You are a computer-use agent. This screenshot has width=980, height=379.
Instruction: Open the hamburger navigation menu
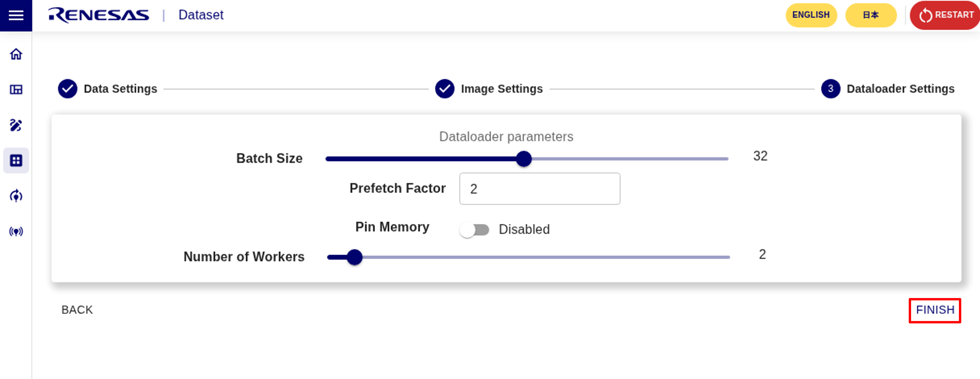coord(16,16)
